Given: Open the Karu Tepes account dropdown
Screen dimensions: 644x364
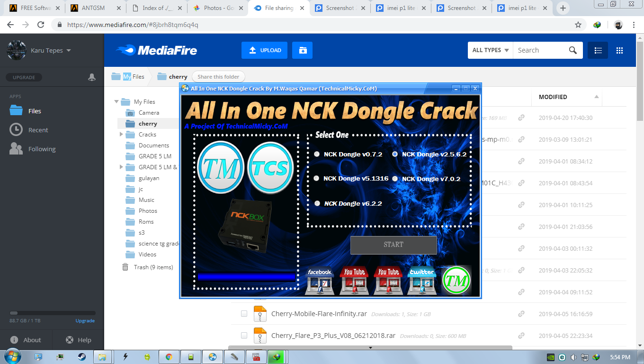Looking at the screenshot, I should pyautogui.click(x=51, y=50).
